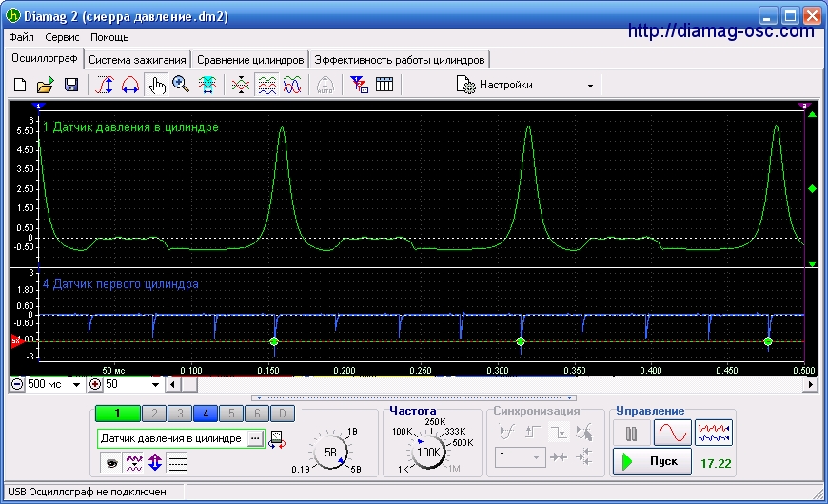Click the filter funnel icon
This screenshot has height=504, width=828.
[360, 86]
